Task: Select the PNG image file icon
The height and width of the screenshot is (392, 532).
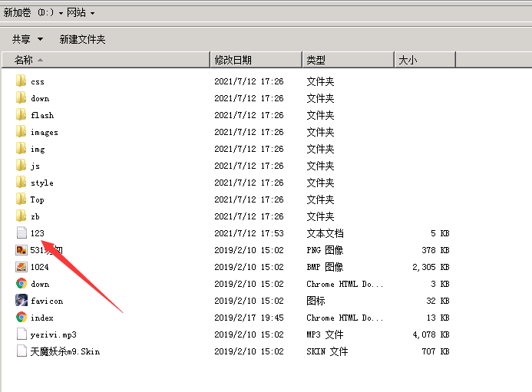Action: (21, 250)
